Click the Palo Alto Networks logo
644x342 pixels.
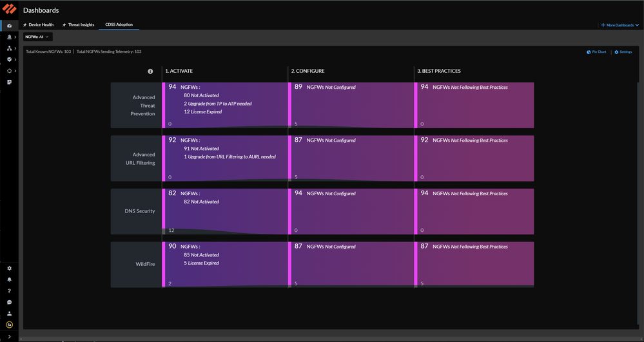(8, 10)
